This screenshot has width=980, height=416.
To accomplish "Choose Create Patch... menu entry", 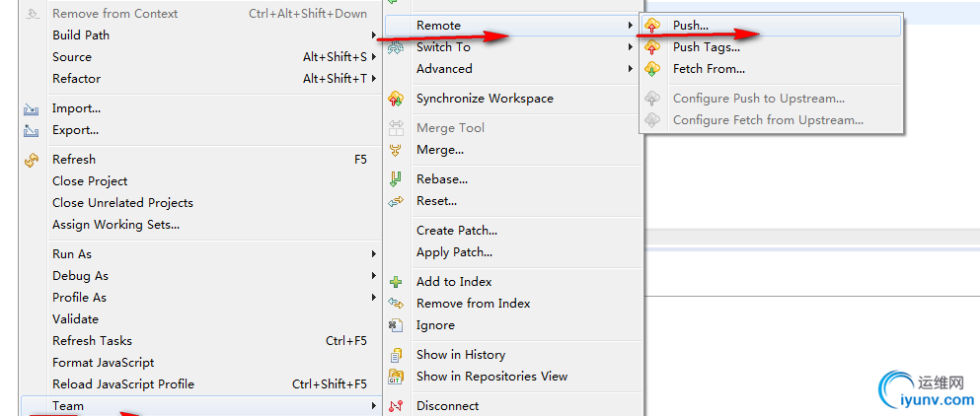I will pos(457,231).
